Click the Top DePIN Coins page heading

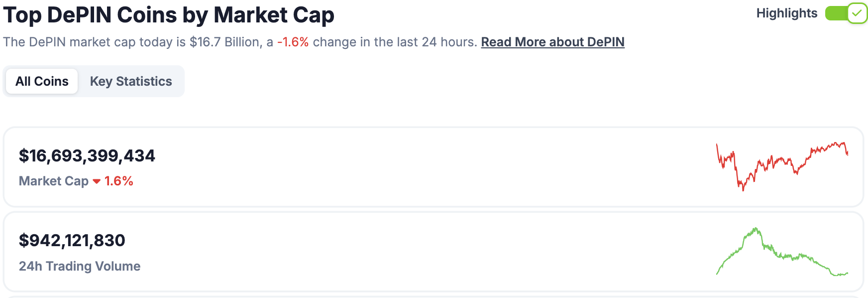pos(169,15)
